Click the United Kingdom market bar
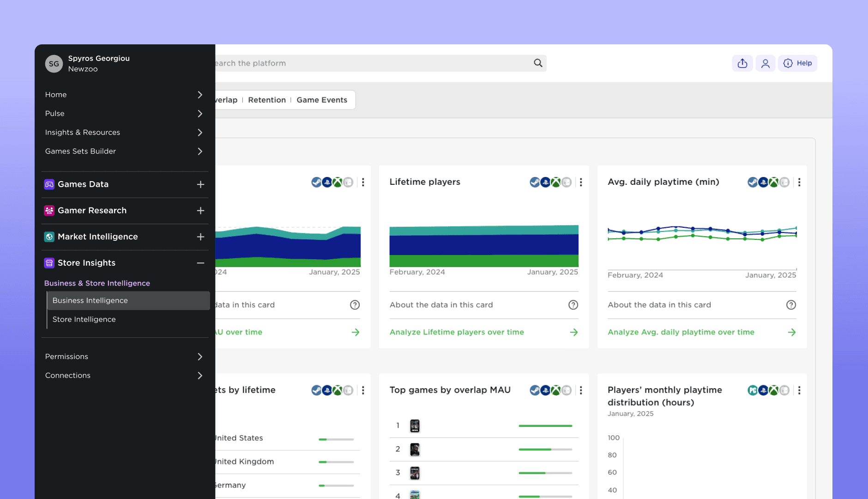This screenshot has width=868, height=499. 336,462
